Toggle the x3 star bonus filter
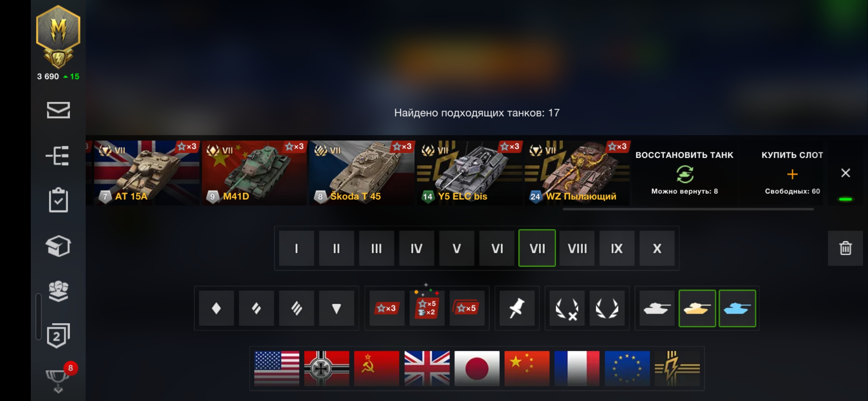 click(x=387, y=308)
